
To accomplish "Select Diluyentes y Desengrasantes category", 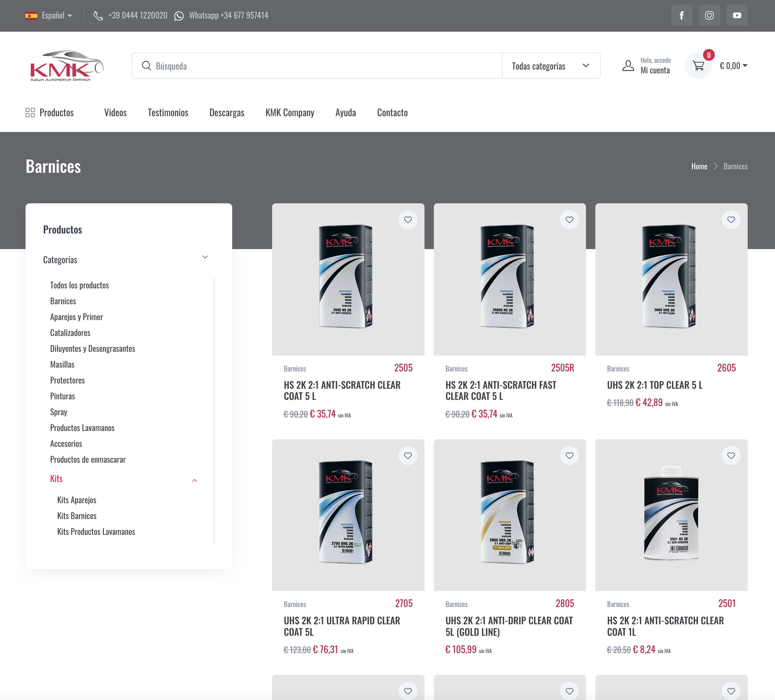I will point(93,349).
